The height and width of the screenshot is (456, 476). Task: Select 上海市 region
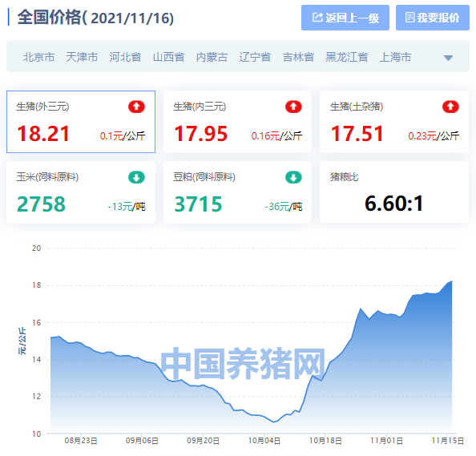(395, 57)
